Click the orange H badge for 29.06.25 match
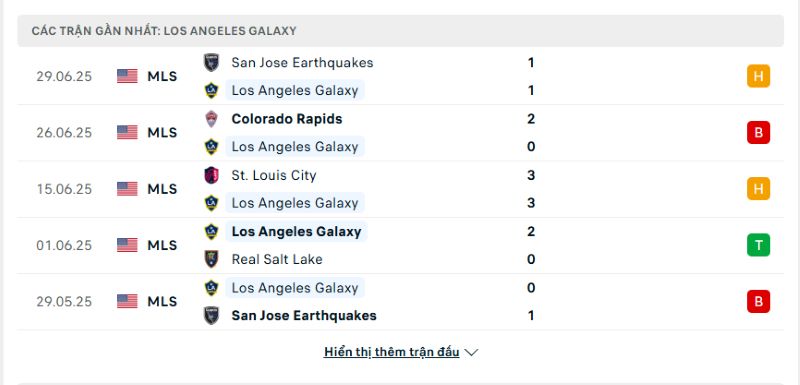Viewport: 800px width, 385px height. pyautogui.click(x=759, y=76)
